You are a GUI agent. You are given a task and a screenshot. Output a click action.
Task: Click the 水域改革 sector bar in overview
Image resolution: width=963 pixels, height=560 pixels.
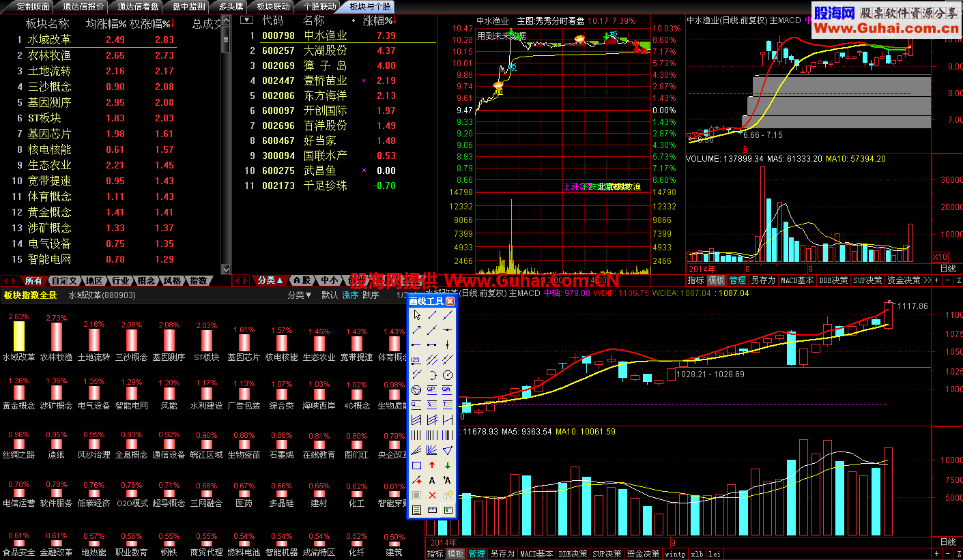[19, 336]
